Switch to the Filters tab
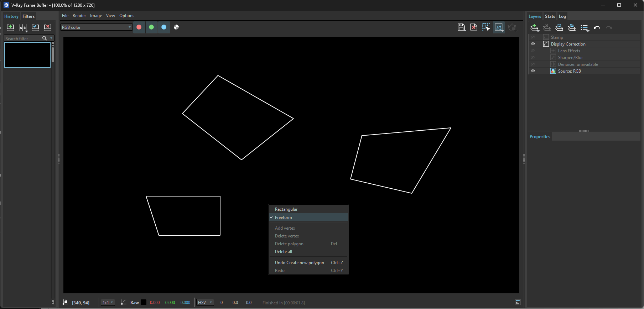Image resolution: width=644 pixels, height=309 pixels. [28, 16]
